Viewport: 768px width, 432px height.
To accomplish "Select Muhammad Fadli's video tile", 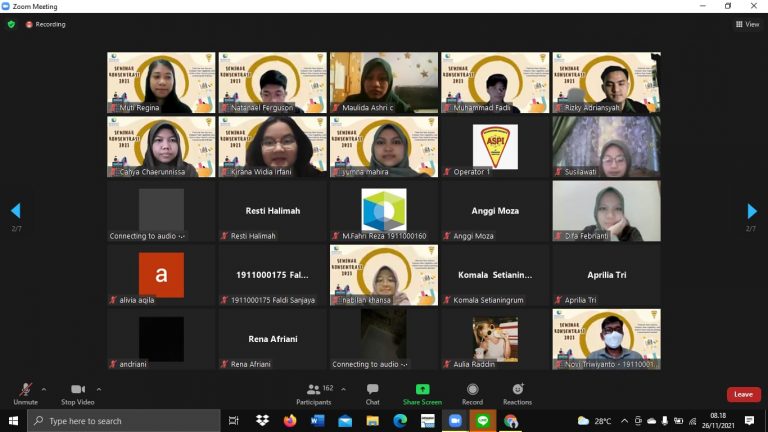I will point(495,83).
